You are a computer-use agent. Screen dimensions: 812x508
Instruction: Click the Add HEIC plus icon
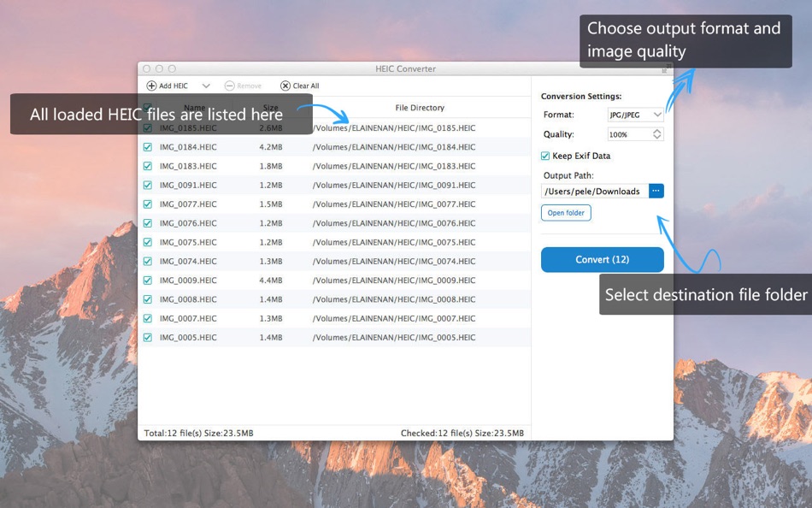pyautogui.click(x=151, y=85)
